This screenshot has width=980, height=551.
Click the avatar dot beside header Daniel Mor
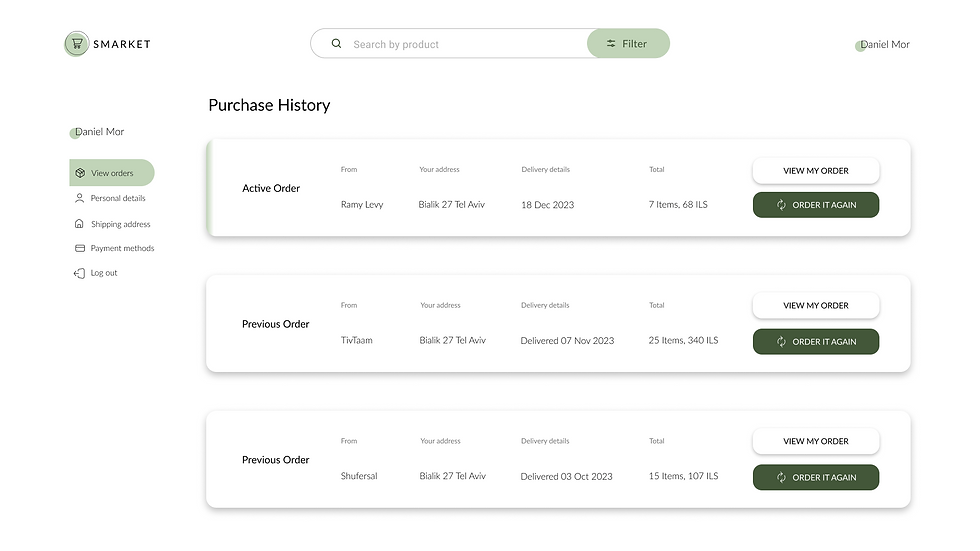pos(860,46)
